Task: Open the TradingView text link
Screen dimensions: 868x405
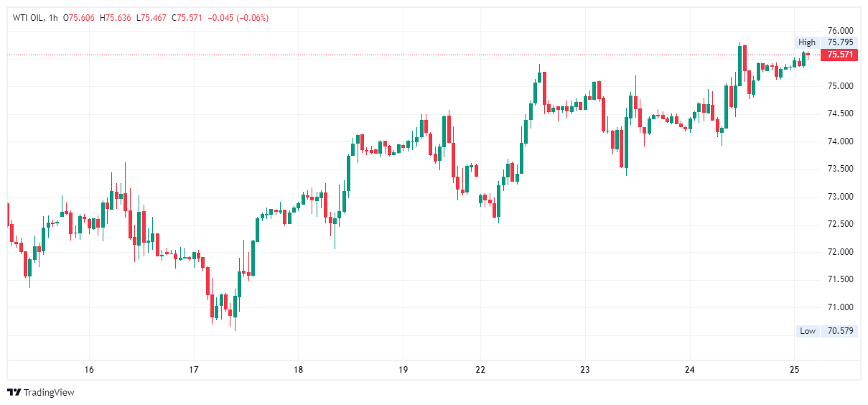Action: tap(49, 393)
